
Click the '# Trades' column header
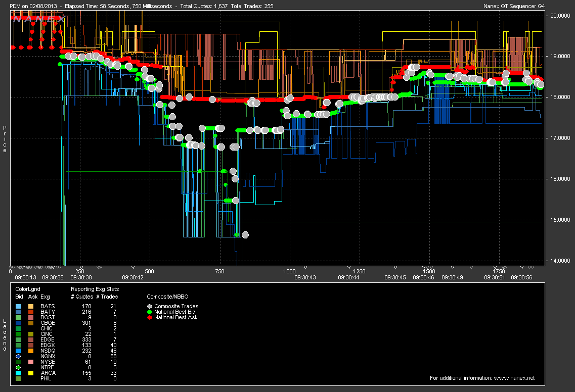pyautogui.click(x=107, y=297)
